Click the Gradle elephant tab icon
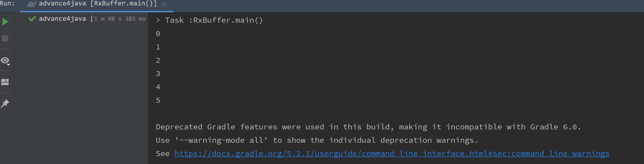644x164 pixels. coord(32,4)
